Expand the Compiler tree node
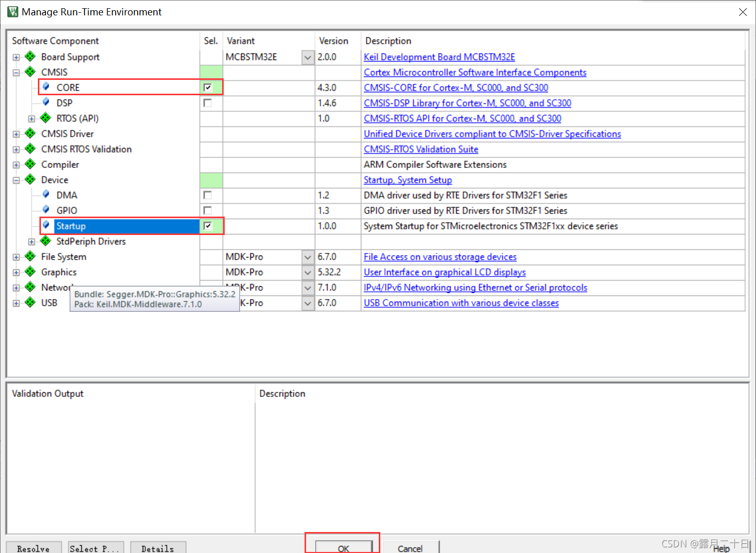Image resolution: width=756 pixels, height=553 pixels. tap(16, 165)
